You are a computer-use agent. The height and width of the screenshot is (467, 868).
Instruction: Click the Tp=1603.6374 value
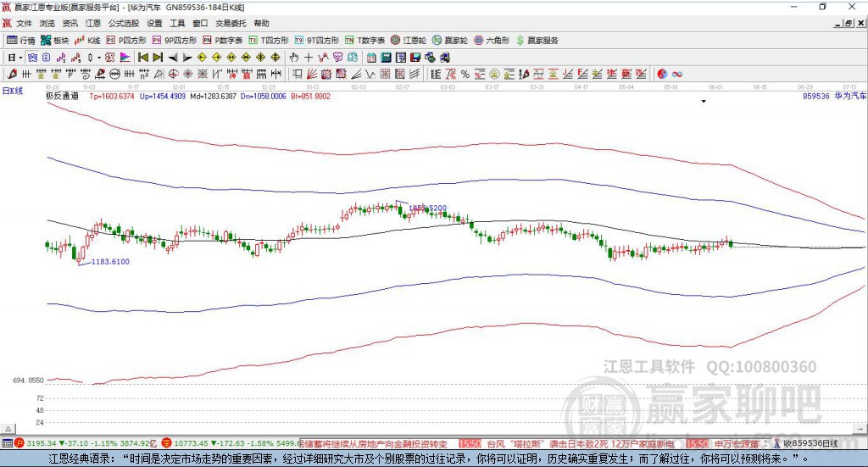[x=112, y=97]
